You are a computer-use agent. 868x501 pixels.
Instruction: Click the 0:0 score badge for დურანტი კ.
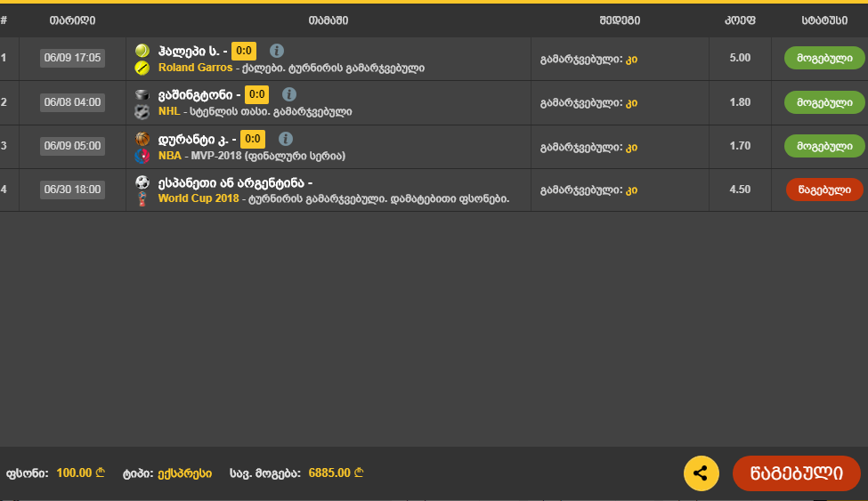coord(253,139)
